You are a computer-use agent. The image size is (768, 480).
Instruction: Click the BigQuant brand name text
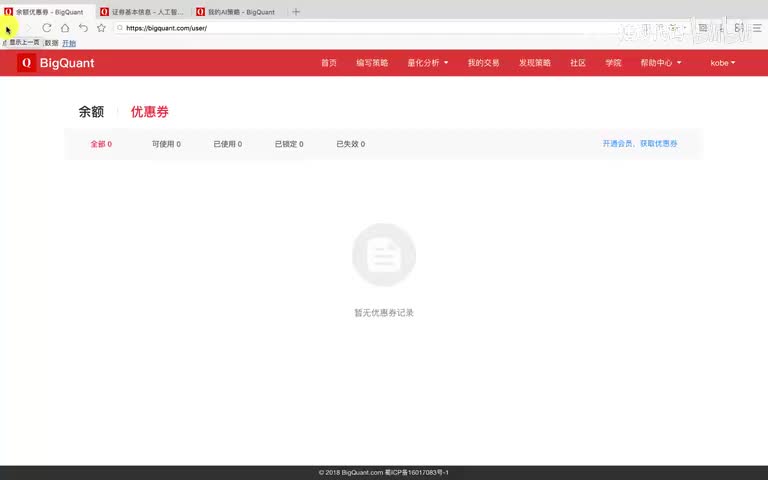click(67, 63)
